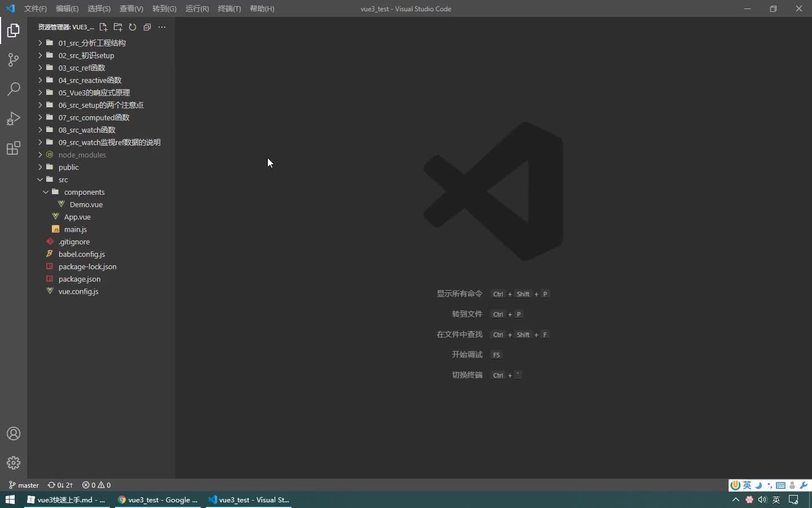This screenshot has width=812, height=508.
Task: Open the Run and Debug view
Action: (14, 119)
